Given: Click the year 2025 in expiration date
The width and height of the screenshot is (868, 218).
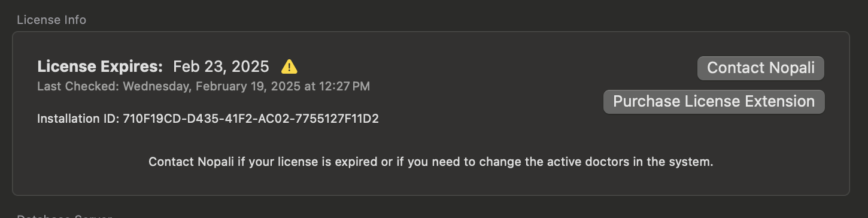Looking at the screenshot, I should pyautogui.click(x=250, y=66).
